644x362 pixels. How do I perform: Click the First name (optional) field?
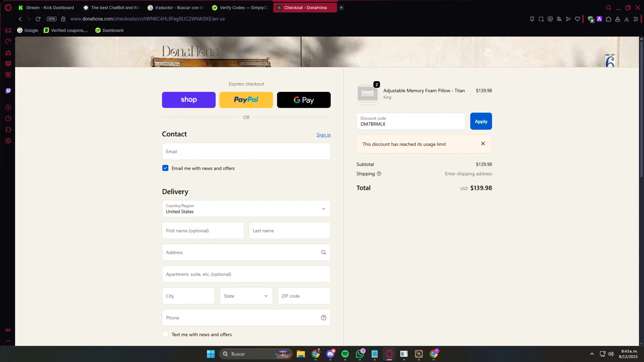pos(203,231)
